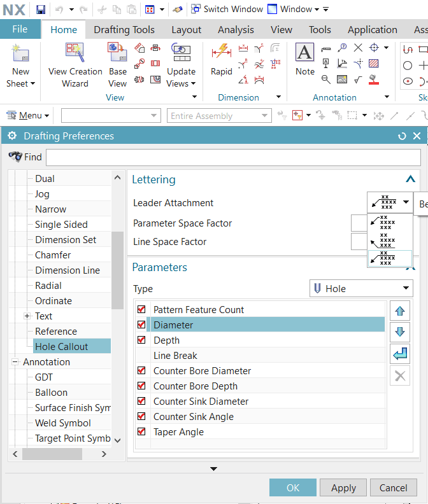The image size is (428, 504).
Task: Click the Surface Finish checkmark symbol icon
Action: pos(358,79)
